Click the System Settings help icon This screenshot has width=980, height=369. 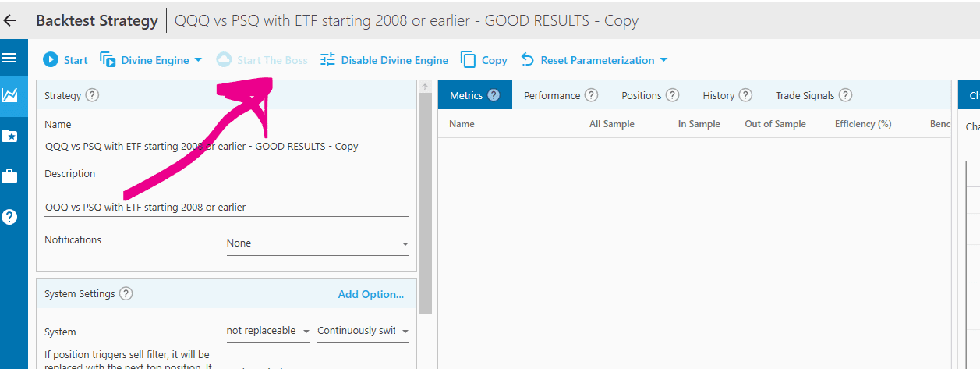[x=126, y=294]
